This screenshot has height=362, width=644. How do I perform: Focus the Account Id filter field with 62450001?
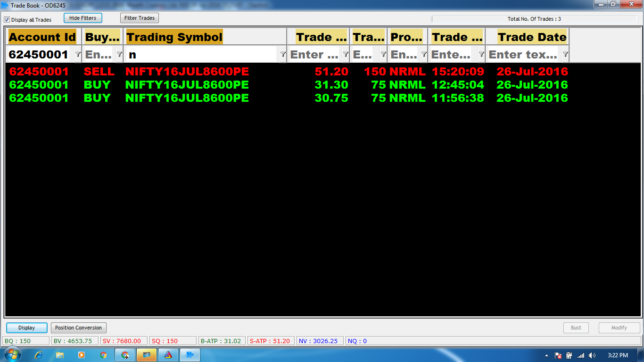point(40,55)
